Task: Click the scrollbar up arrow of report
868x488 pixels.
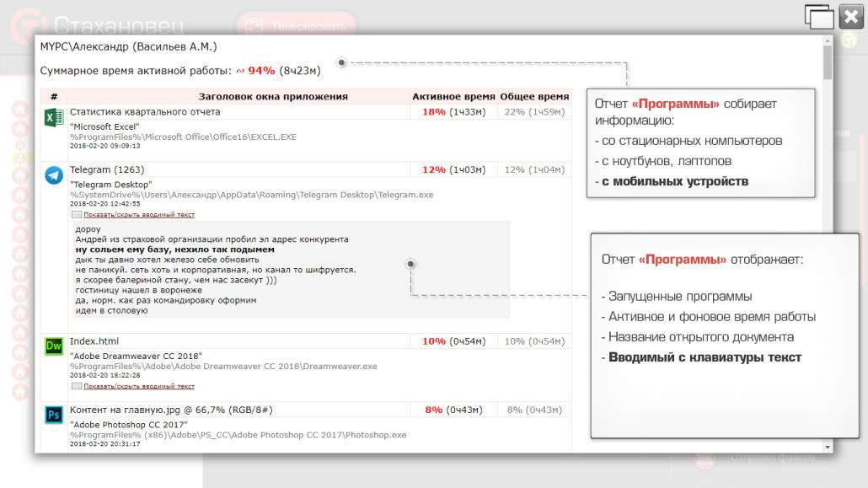Action: point(828,41)
